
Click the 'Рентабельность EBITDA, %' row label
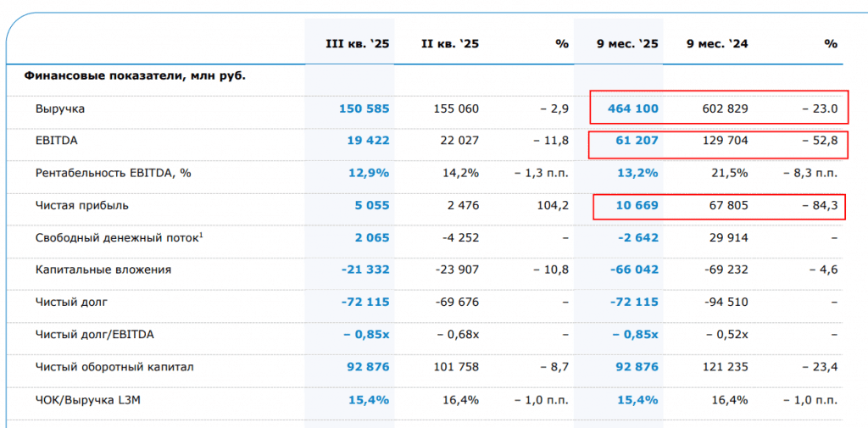point(114,173)
